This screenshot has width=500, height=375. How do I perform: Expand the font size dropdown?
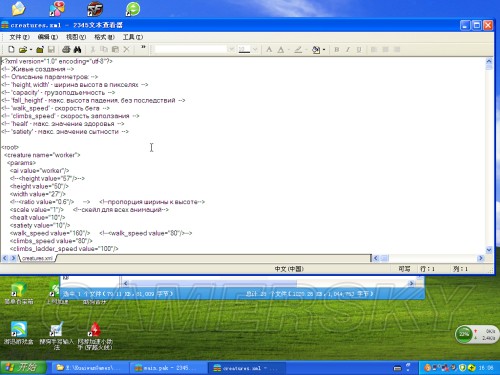coord(255,50)
